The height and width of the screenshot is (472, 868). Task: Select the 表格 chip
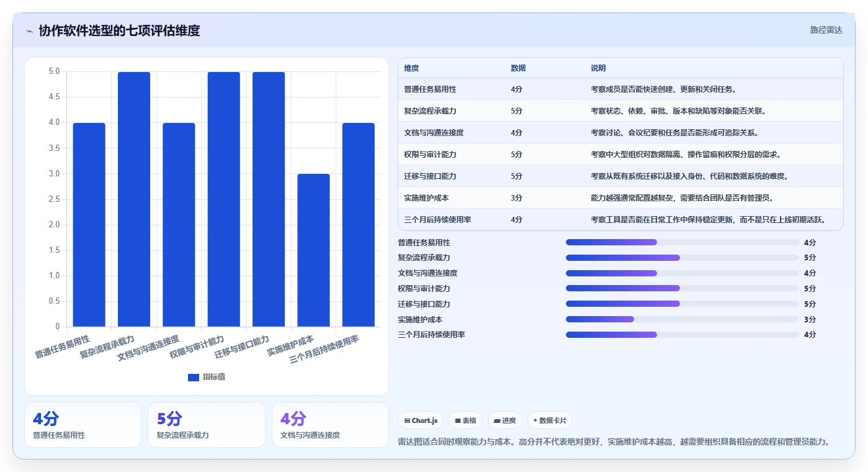465,420
